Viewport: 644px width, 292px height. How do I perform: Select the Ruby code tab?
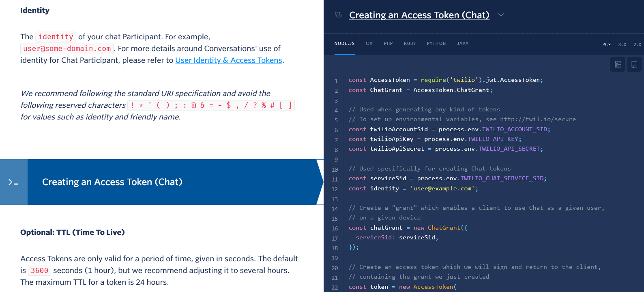410,43
